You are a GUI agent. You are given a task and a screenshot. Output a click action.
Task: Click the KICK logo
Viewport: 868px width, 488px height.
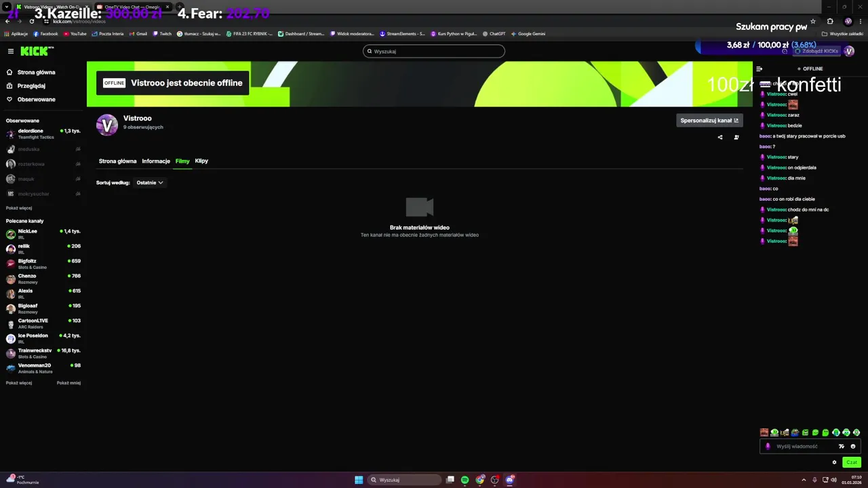(x=36, y=52)
